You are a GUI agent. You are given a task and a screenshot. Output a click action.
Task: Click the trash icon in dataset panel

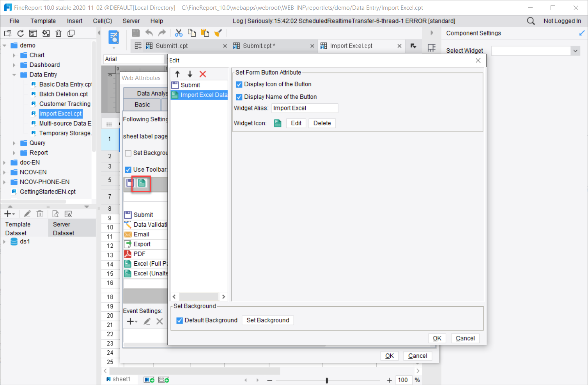pyautogui.click(x=40, y=214)
